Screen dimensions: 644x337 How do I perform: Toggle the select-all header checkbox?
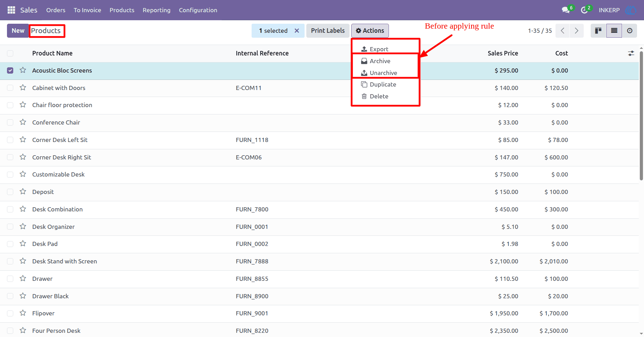coord(10,53)
